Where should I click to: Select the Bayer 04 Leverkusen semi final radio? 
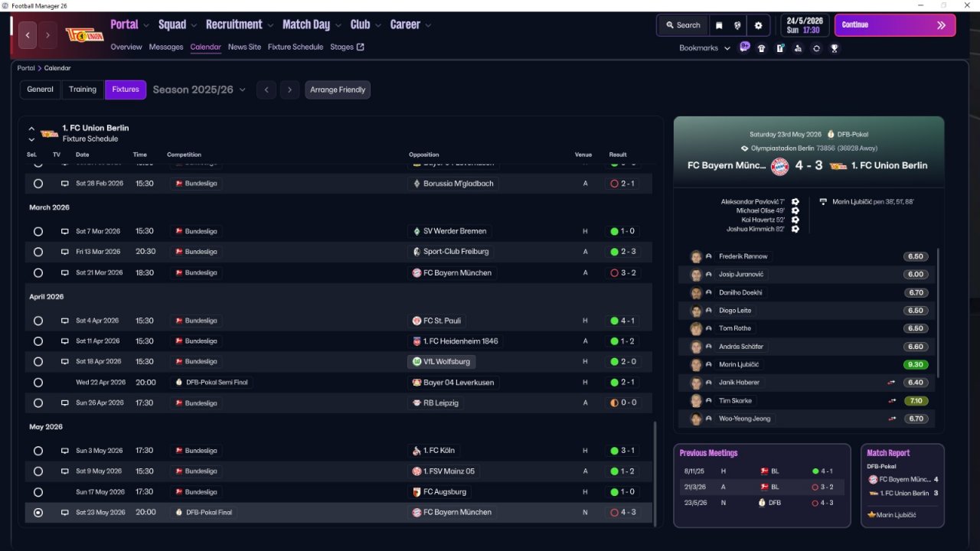(x=38, y=383)
